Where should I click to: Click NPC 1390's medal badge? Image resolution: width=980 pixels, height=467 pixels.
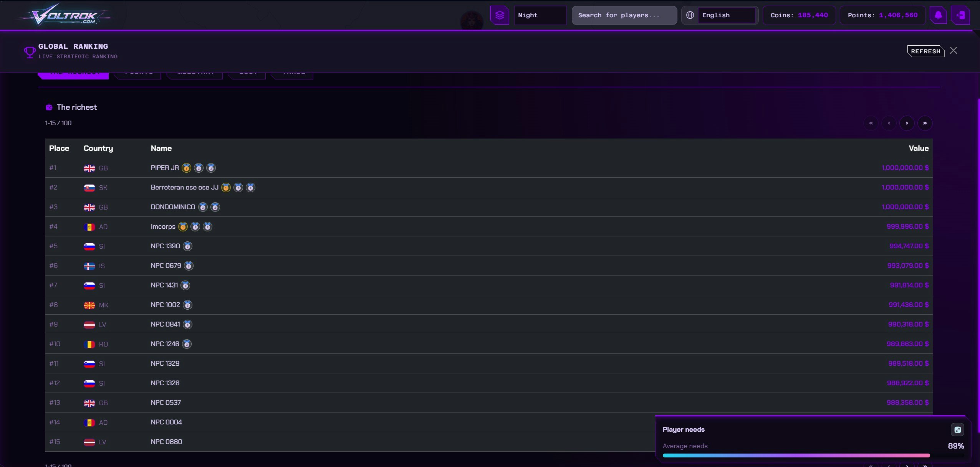click(x=187, y=246)
